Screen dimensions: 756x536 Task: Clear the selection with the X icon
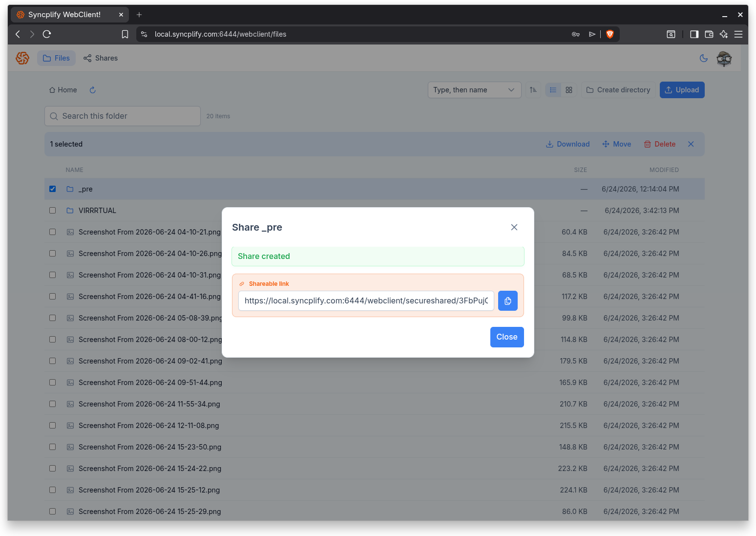[x=691, y=144]
